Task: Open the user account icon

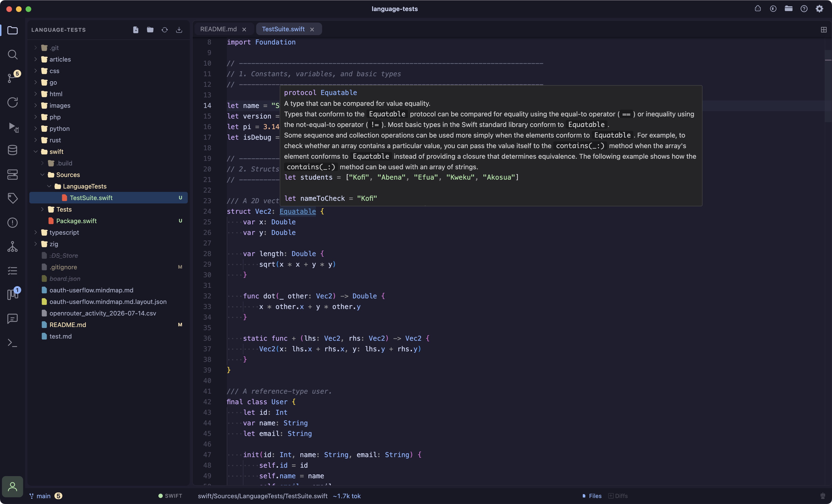Action: (13, 486)
